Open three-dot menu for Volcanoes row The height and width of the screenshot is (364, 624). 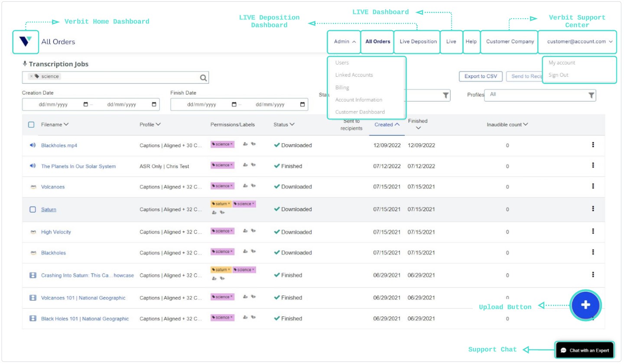[593, 186]
